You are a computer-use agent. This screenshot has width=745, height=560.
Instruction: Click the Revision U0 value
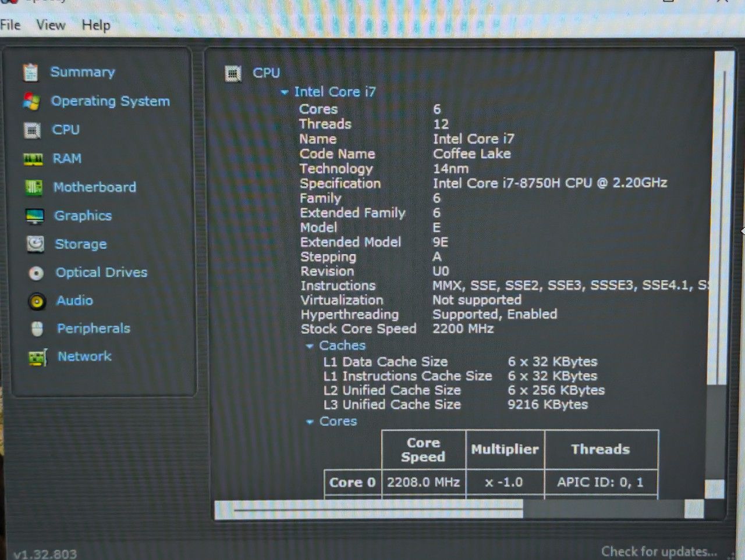(x=441, y=272)
